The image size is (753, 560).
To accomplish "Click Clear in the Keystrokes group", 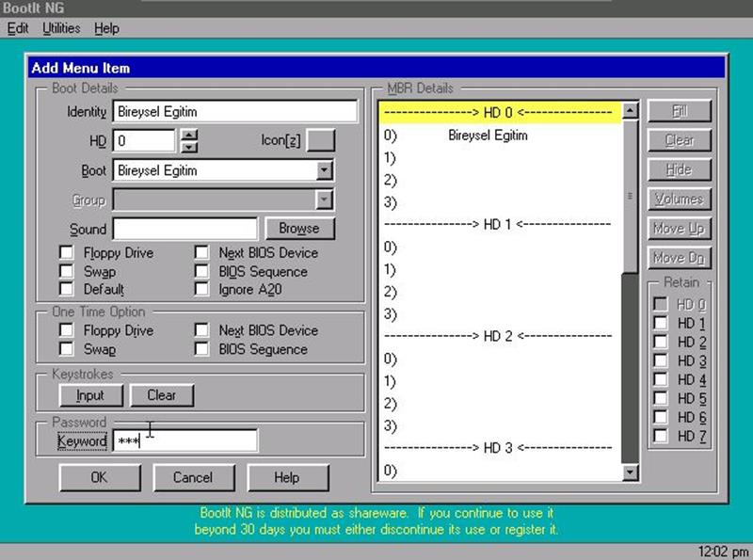I will [162, 395].
